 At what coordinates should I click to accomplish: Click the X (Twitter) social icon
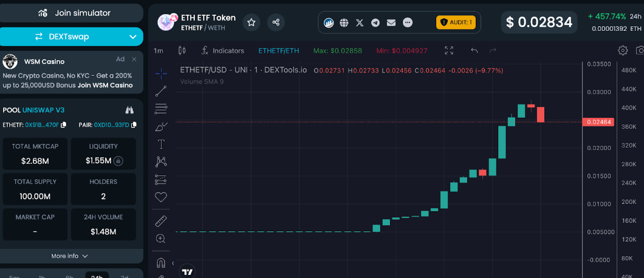pyautogui.click(x=360, y=22)
